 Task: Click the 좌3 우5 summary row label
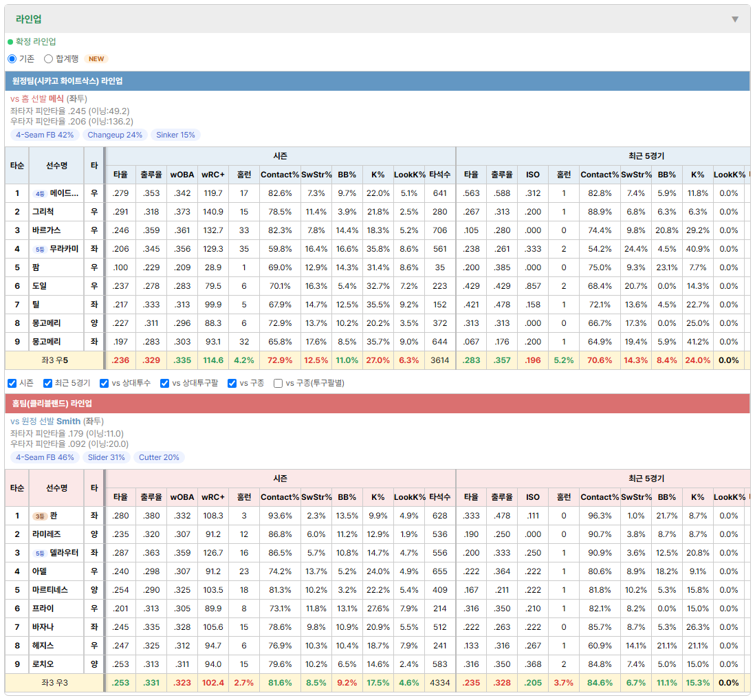(x=54, y=360)
